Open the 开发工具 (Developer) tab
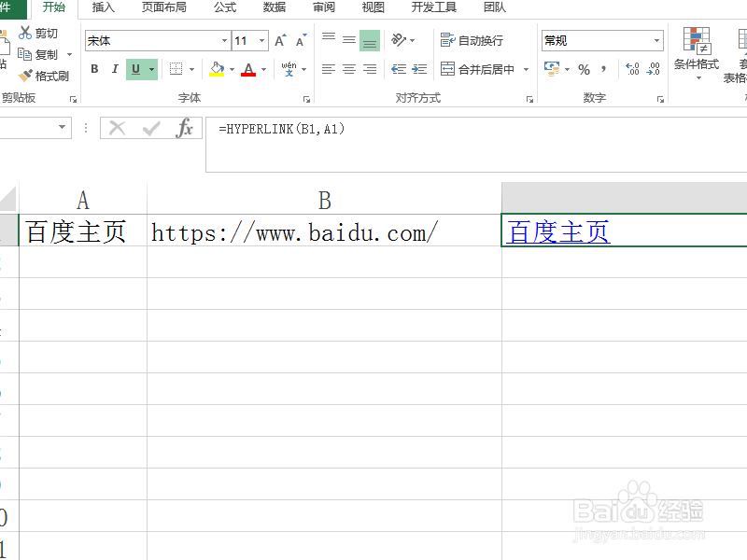 pyautogui.click(x=434, y=7)
